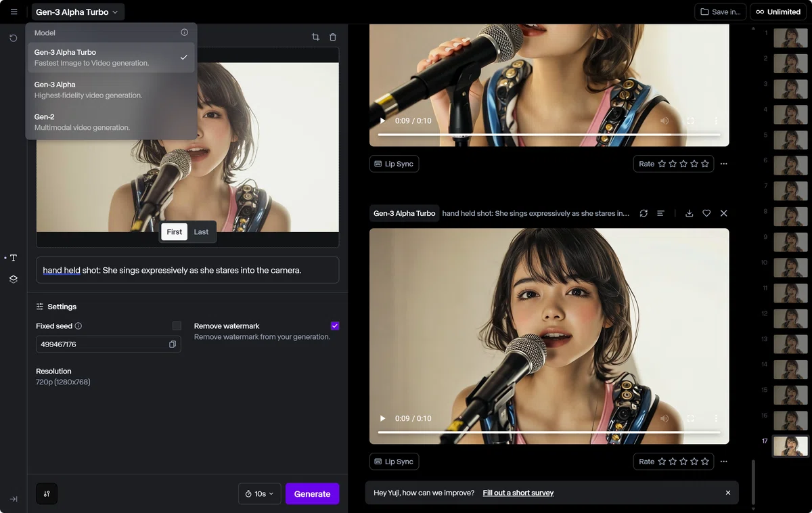Image resolution: width=812 pixels, height=513 pixels.
Task: Show prompt details lines icon
Action: pyautogui.click(x=660, y=213)
